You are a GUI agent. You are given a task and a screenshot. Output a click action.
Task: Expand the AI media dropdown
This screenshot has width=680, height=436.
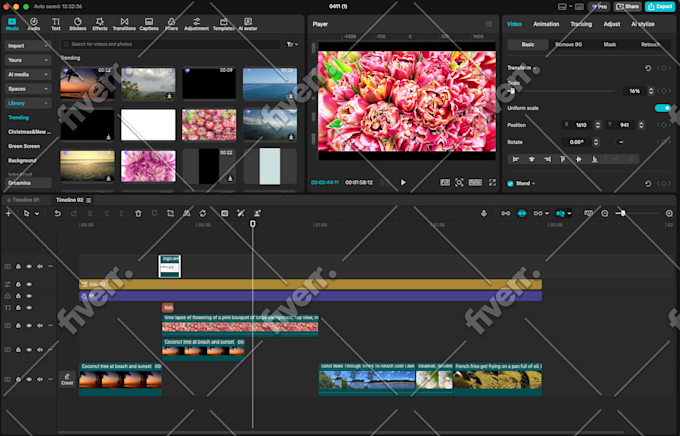point(28,74)
